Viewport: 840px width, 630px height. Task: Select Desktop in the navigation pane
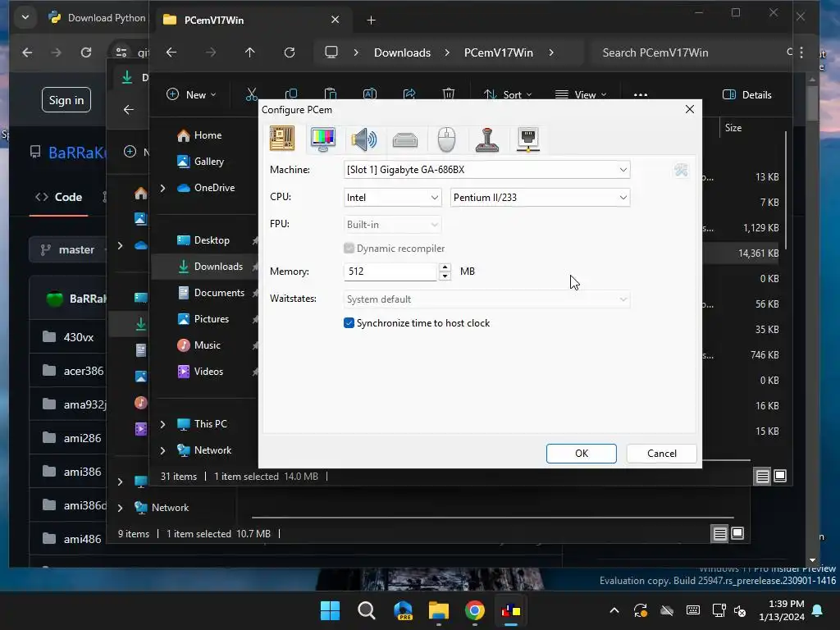[x=211, y=240]
